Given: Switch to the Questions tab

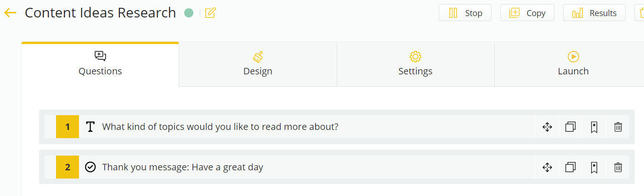Looking at the screenshot, I should pyautogui.click(x=100, y=64).
